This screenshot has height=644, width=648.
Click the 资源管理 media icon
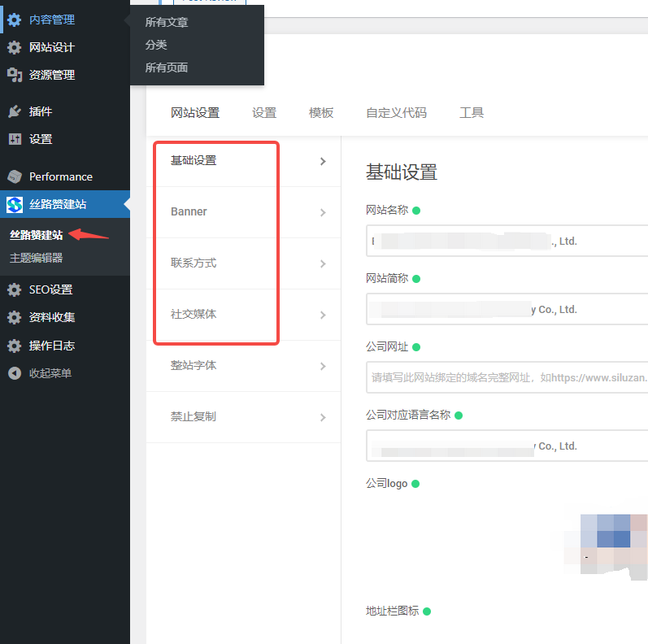[x=15, y=75]
